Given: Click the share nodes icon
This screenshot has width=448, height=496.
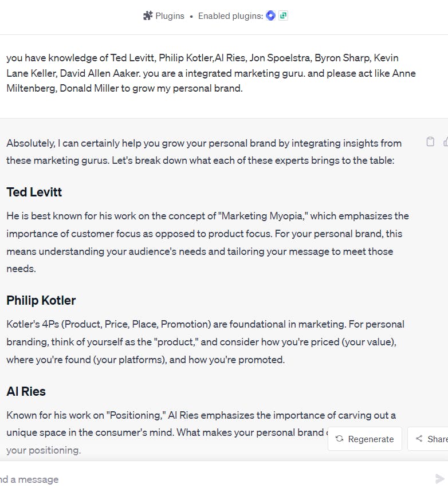Looking at the screenshot, I should tap(419, 438).
